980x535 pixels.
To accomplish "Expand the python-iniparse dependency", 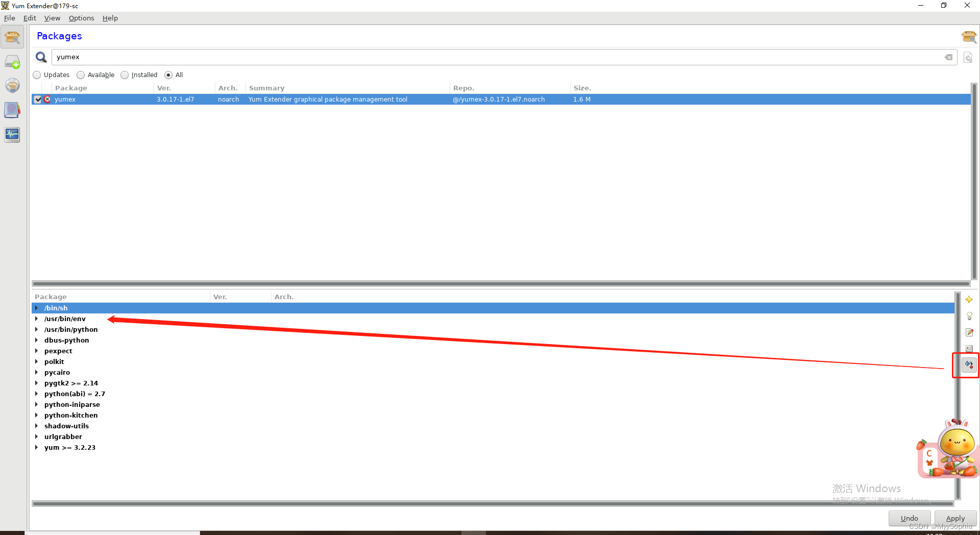I will pyautogui.click(x=37, y=404).
